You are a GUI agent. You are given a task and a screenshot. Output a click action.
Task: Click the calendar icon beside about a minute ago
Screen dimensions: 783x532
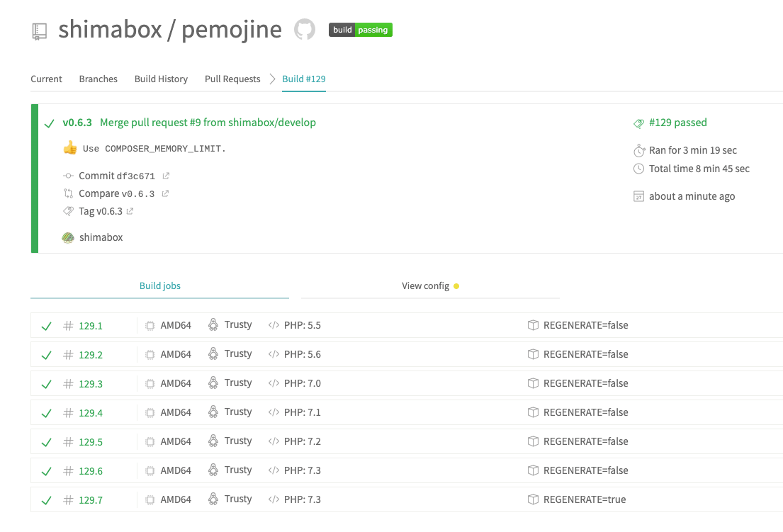click(638, 196)
